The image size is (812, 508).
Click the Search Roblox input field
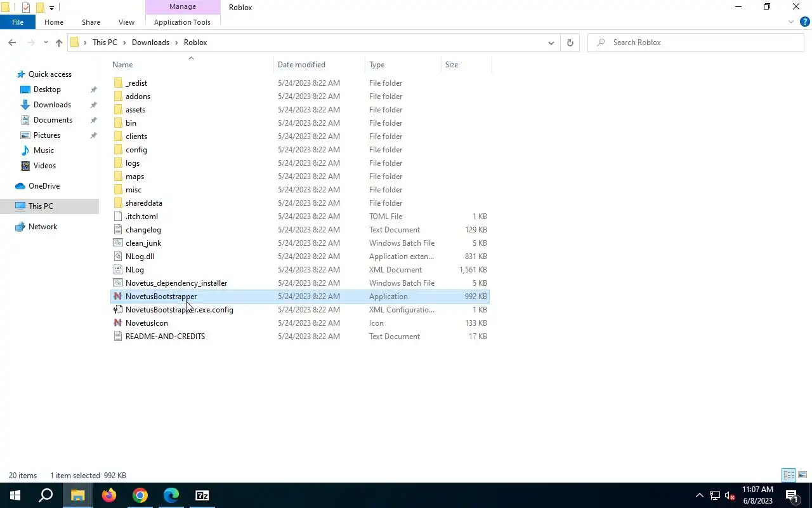[x=696, y=43]
